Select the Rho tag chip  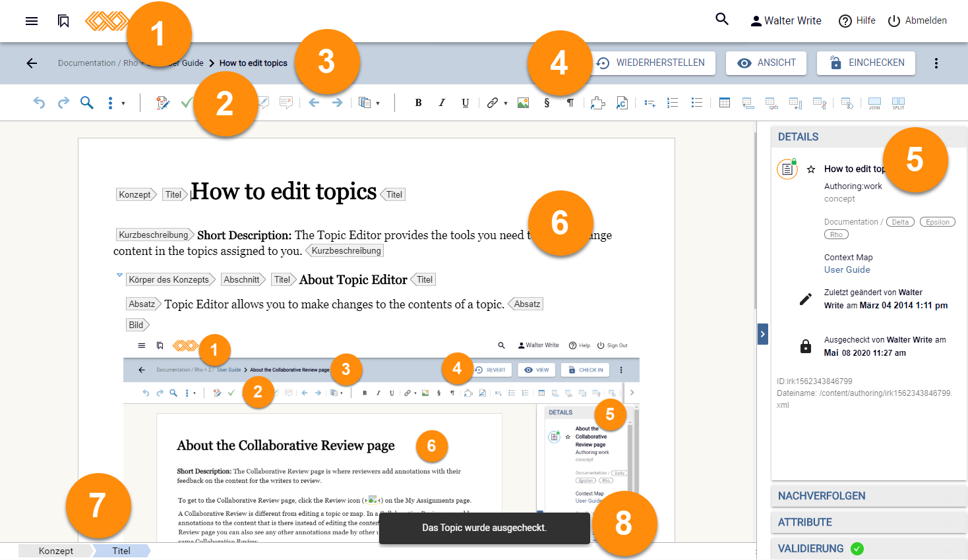[836, 235]
